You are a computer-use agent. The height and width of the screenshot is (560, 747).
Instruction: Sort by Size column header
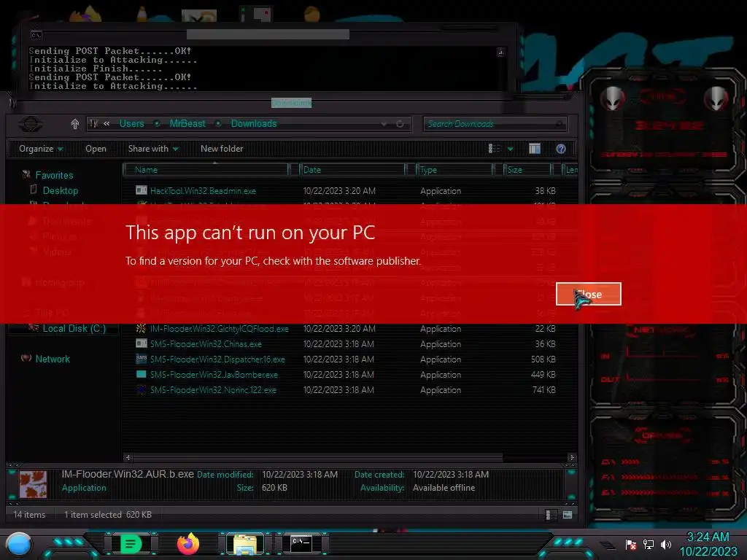point(527,169)
